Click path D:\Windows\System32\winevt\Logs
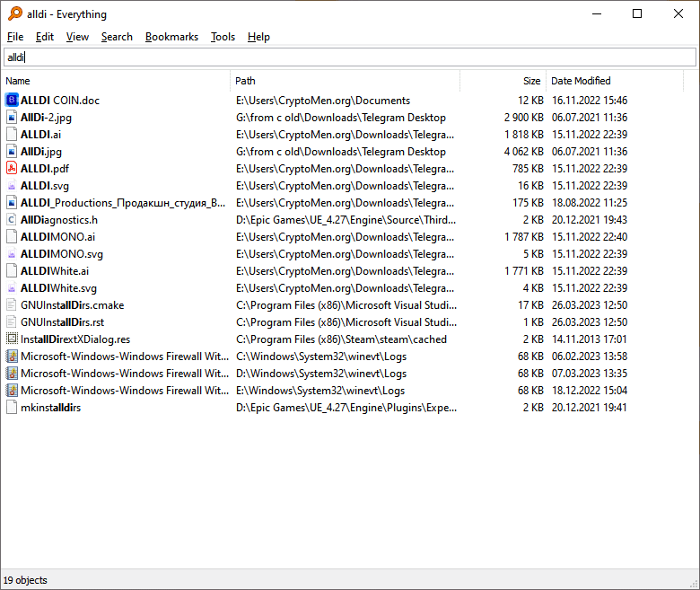 321,374
